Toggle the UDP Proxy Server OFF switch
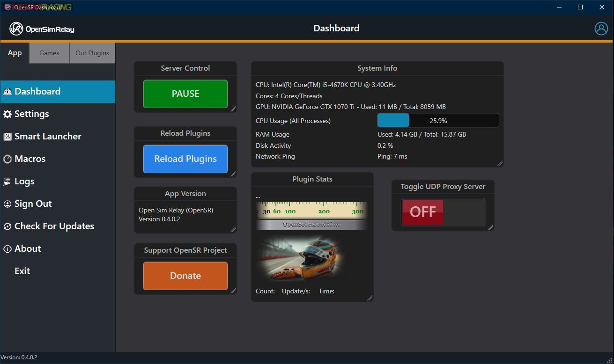The height and width of the screenshot is (364, 614). tap(443, 212)
